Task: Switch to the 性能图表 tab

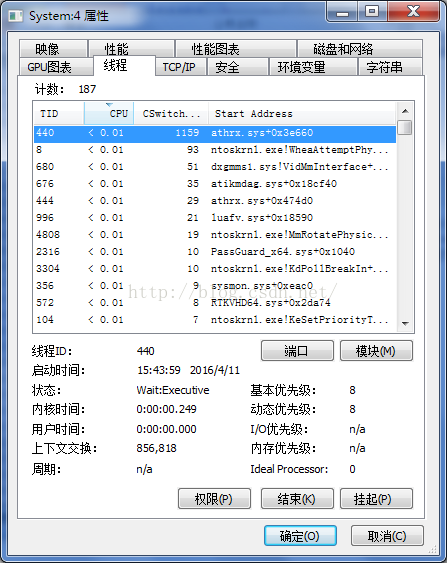Action: click(236, 48)
